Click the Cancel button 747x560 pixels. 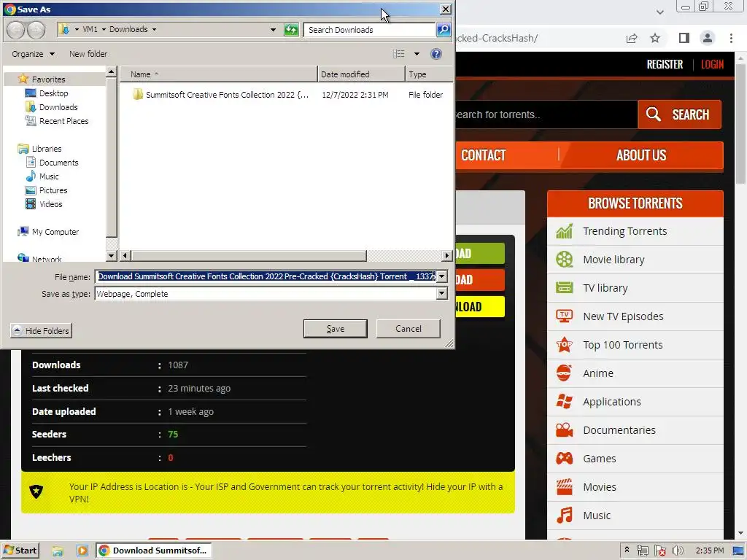[x=409, y=329]
